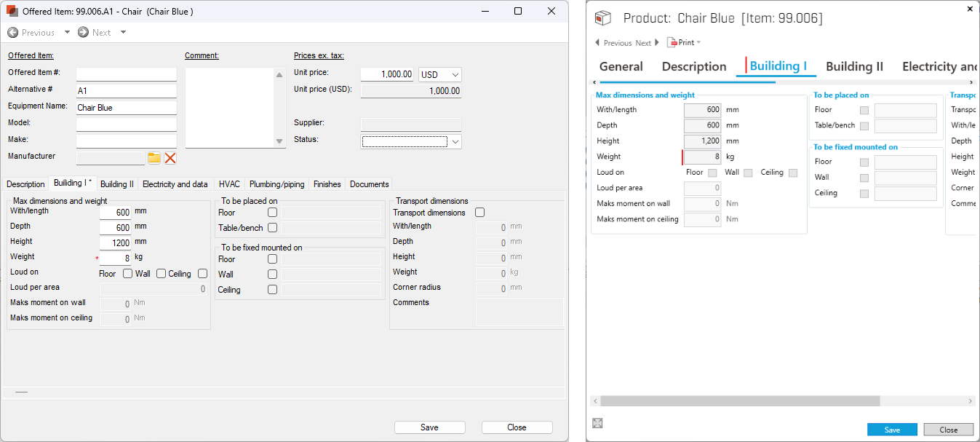Click the horizontal scrollbar in Product window
Viewport: 980px width, 442px height.
point(740,400)
